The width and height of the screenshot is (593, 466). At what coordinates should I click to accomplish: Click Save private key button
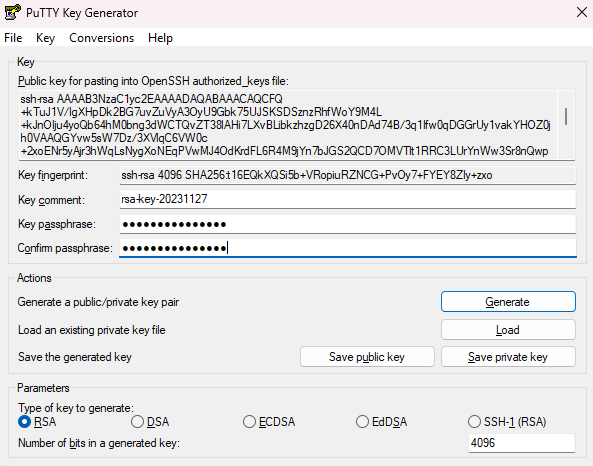(508, 357)
